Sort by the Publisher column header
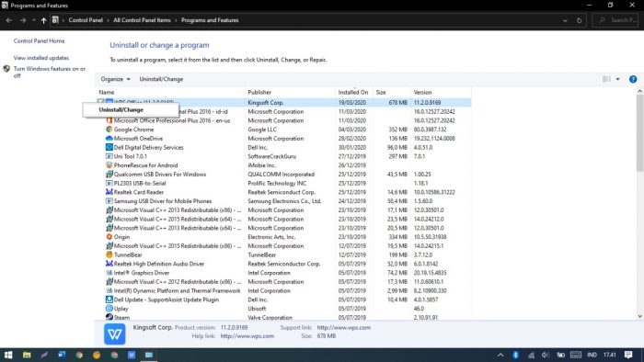Viewport: 644px width, 362px height. coord(290,92)
